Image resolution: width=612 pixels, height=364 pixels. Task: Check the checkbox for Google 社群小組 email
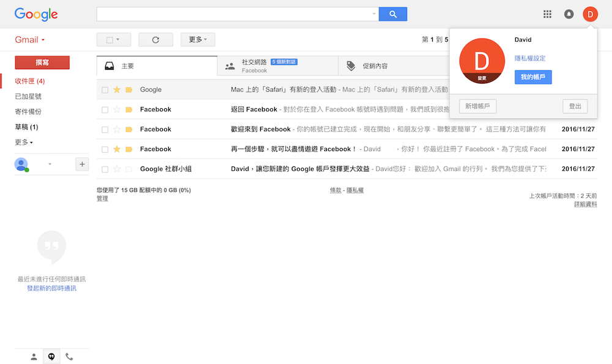click(x=105, y=169)
